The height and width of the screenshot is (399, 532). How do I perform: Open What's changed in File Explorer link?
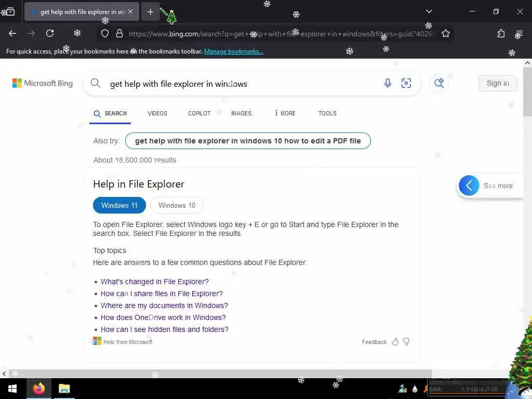coord(155,282)
